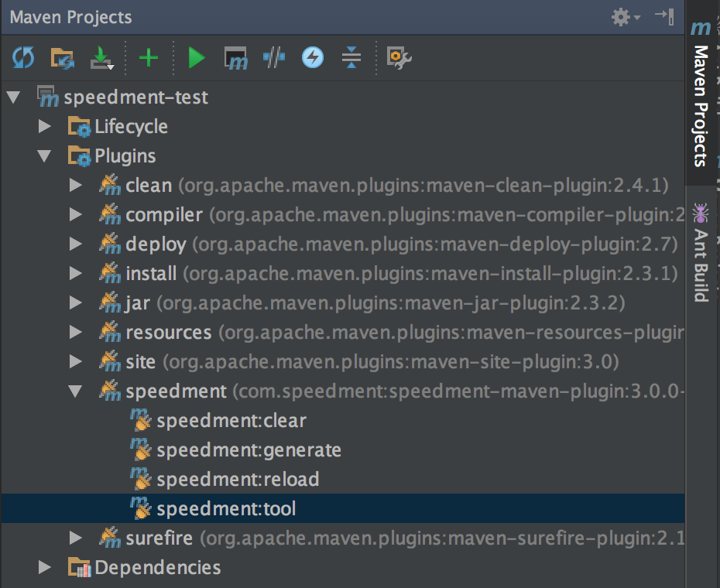The image size is (720, 588).
Task: Expand the surefire plugin node
Action: coord(76,538)
